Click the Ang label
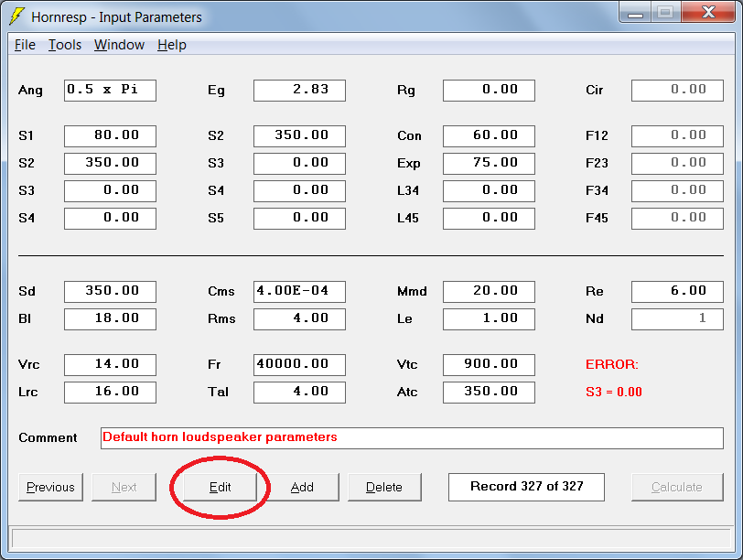The height and width of the screenshot is (560, 743). point(30,90)
